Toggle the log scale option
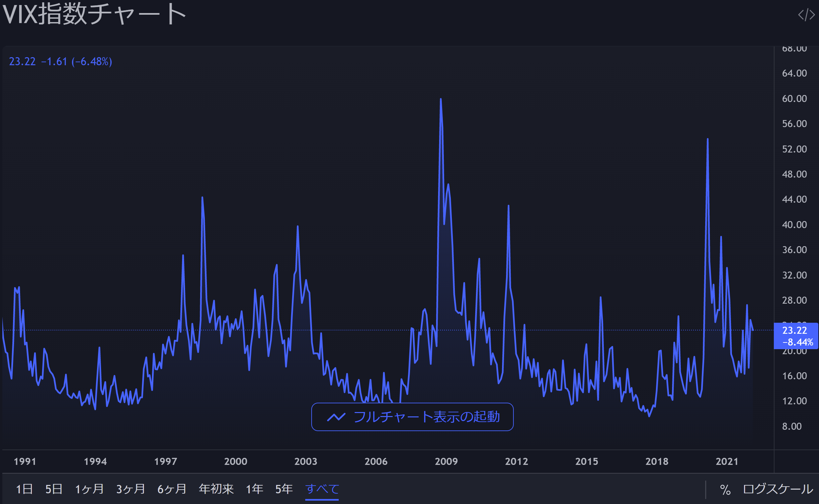Screen dimensions: 819x504 [778, 489]
